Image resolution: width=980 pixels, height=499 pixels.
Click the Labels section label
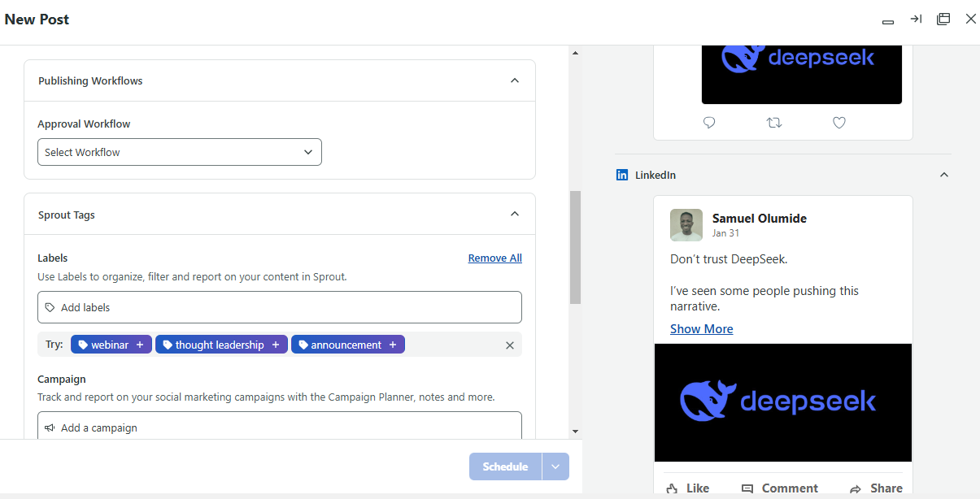coord(53,258)
